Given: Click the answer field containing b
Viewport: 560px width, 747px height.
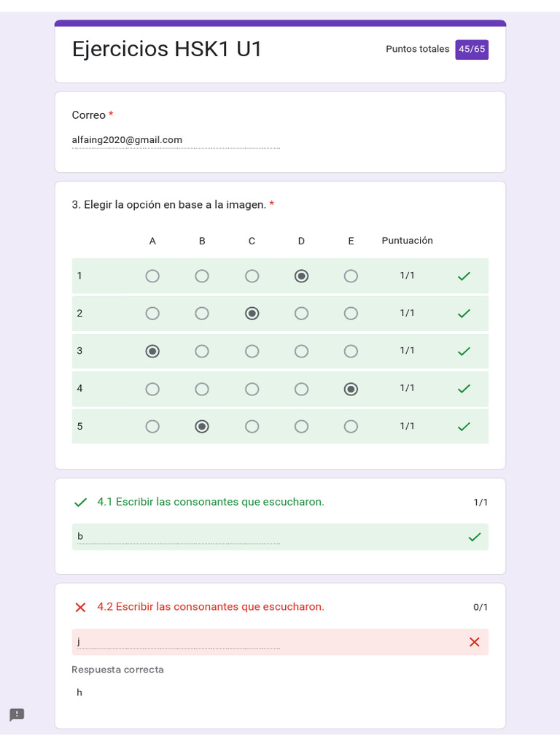Looking at the screenshot, I should click(178, 537).
